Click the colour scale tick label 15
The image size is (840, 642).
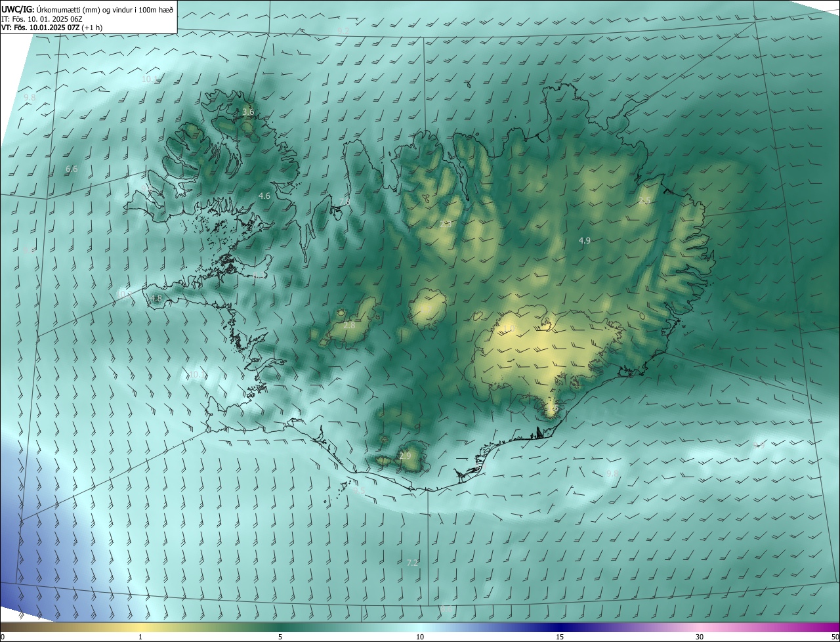560,637
